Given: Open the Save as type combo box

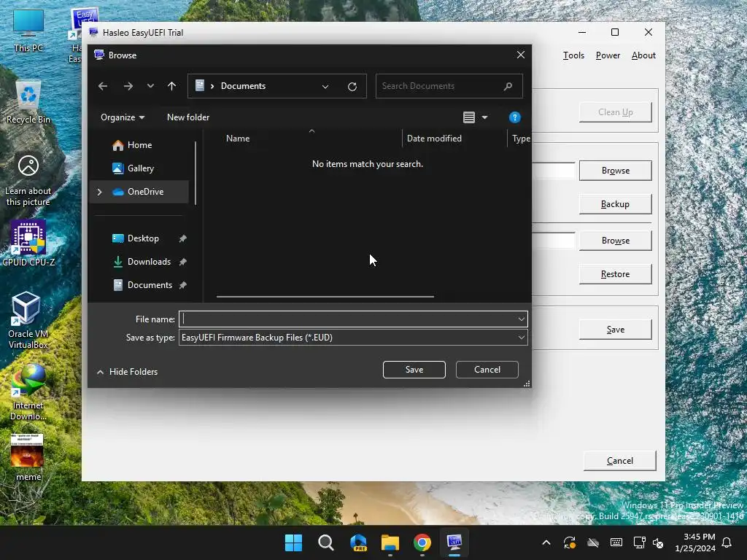Looking at the screenshot, I should pyautogui.click(x=353, y=338).
